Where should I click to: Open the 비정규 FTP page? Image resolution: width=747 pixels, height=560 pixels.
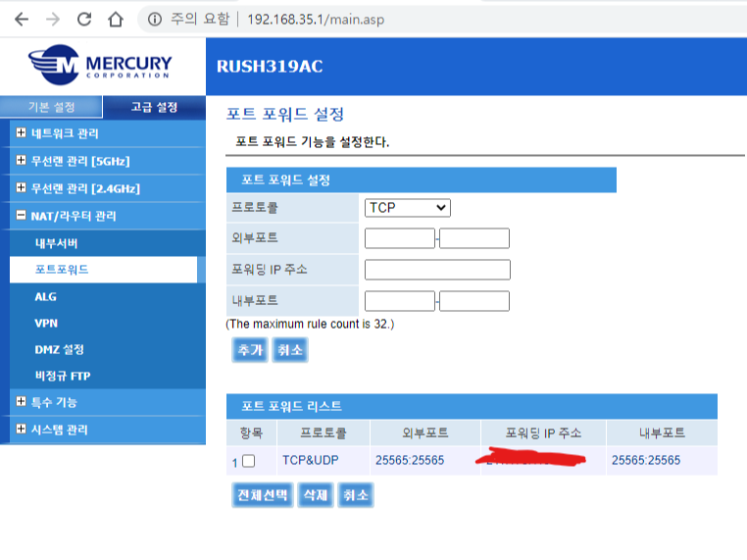tap(63, 376)
